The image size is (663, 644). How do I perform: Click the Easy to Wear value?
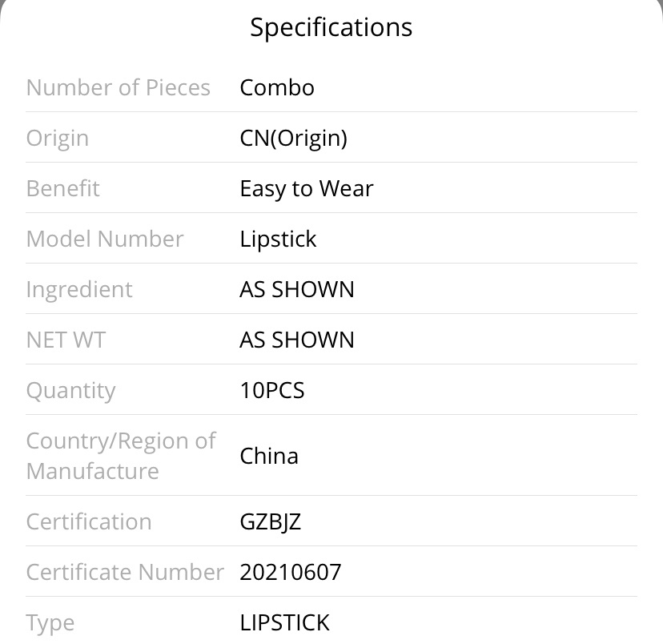point(307,188)
